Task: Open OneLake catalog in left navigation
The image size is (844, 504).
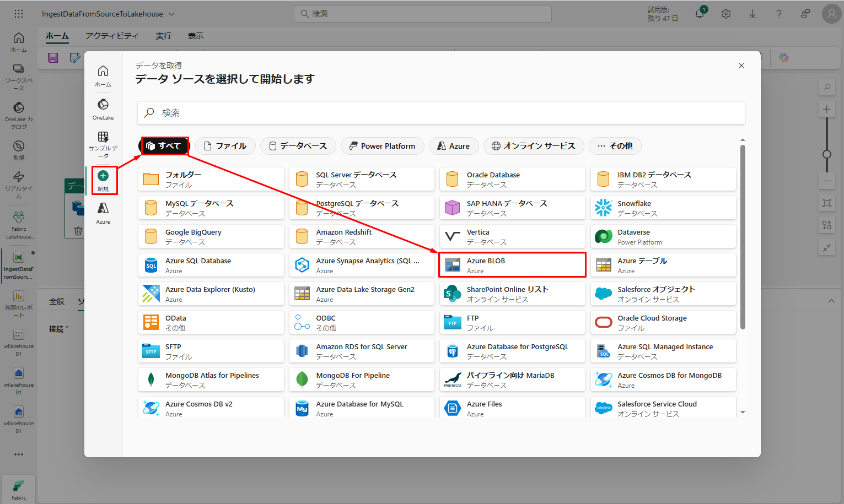Action: click(x=19, y=116)
